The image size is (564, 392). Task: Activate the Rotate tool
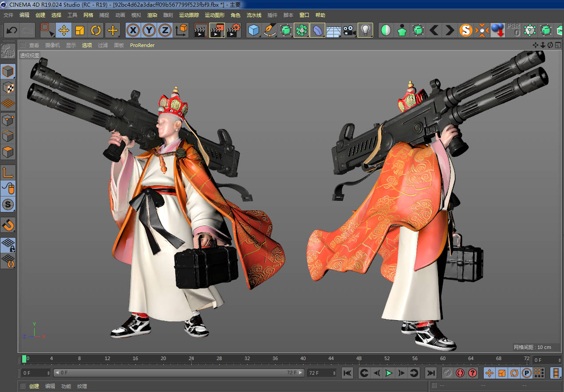[96, 31]
